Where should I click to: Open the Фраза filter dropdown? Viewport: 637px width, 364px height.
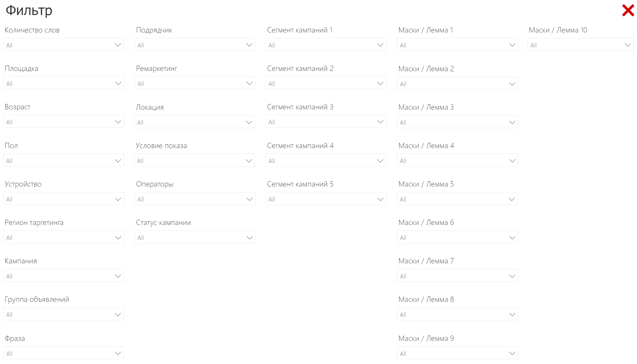tap(64, 353)
